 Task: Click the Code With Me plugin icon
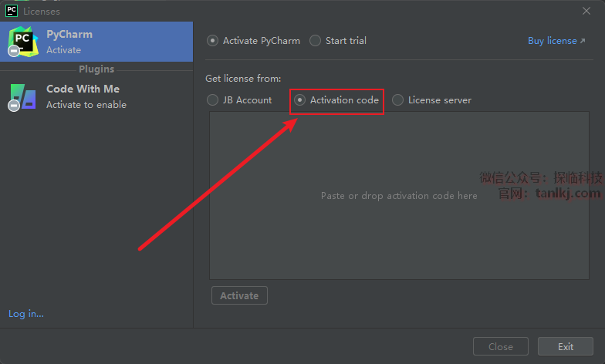(23, 97)
